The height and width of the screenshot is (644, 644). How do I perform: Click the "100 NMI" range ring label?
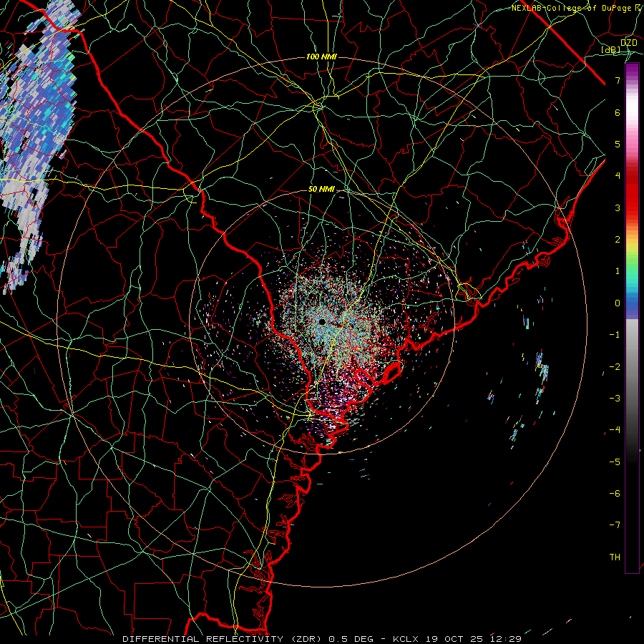point(321,57)
